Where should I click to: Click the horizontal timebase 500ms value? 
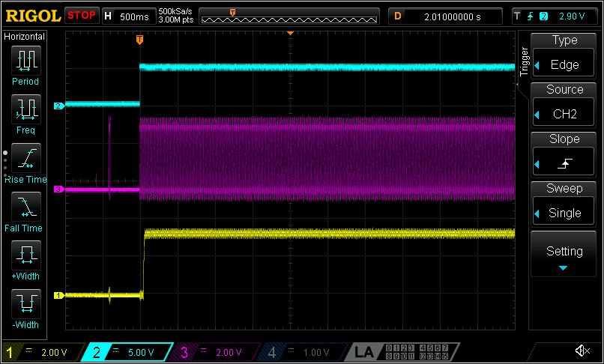[x=134, y=16]
